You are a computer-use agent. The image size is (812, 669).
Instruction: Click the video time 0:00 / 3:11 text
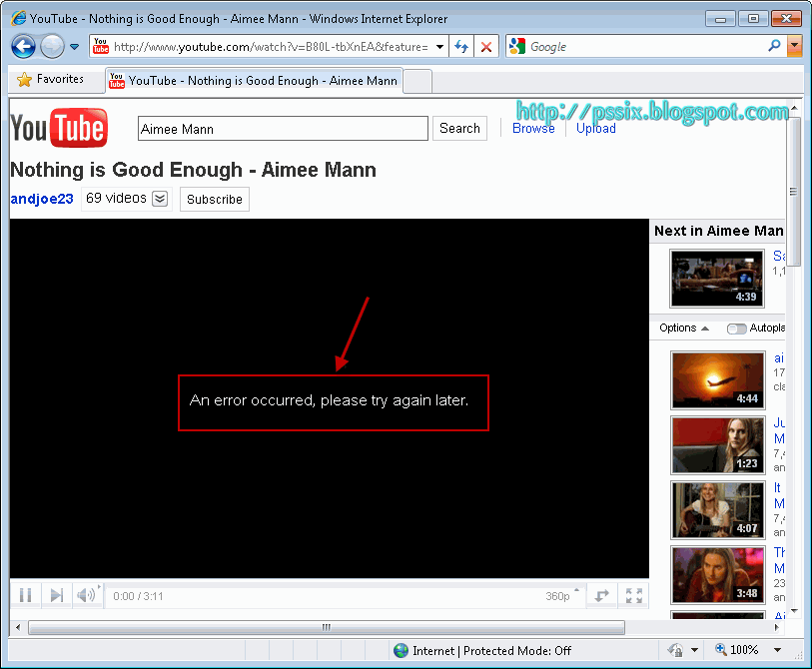tap(138, 596)
